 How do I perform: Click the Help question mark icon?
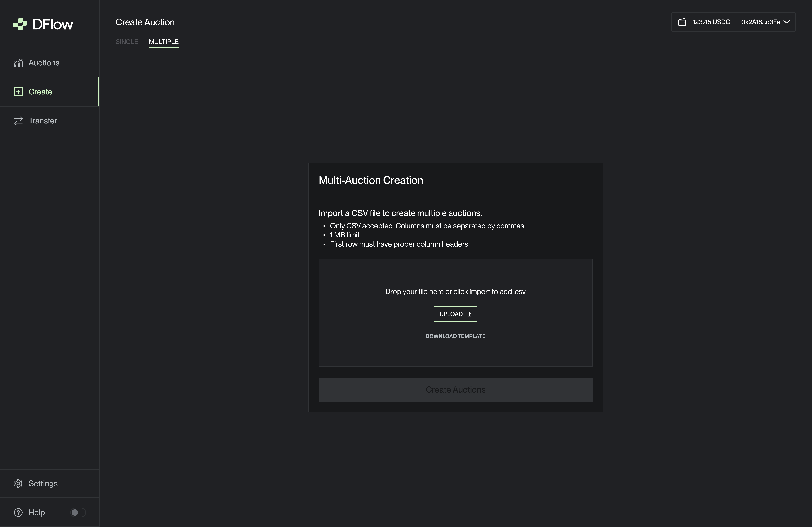point(18,512)
